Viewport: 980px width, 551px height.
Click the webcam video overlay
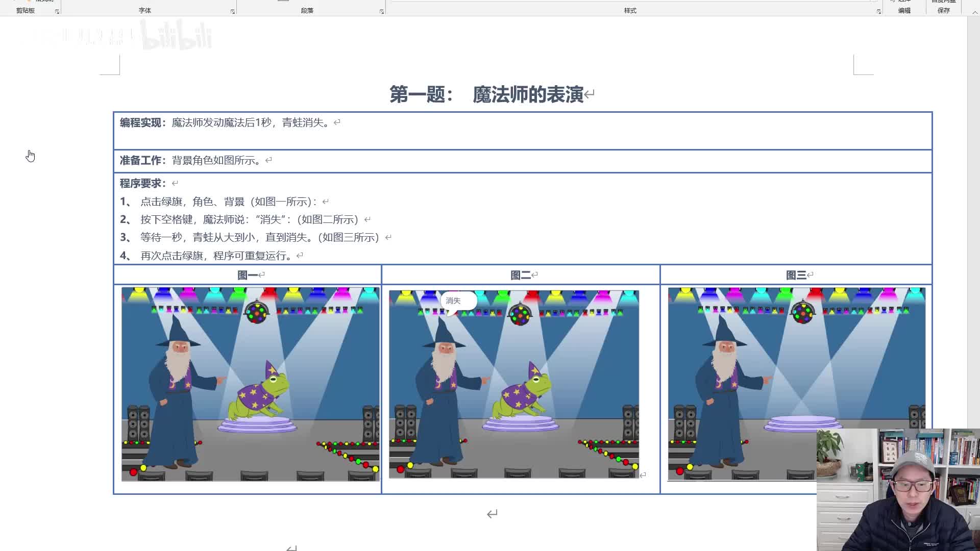point(898,490)
